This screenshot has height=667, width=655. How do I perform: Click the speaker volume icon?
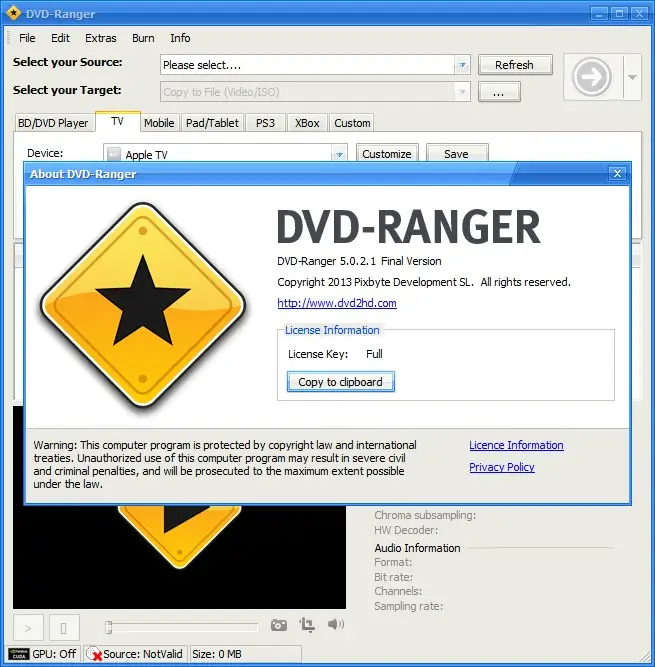coord(336,624)
